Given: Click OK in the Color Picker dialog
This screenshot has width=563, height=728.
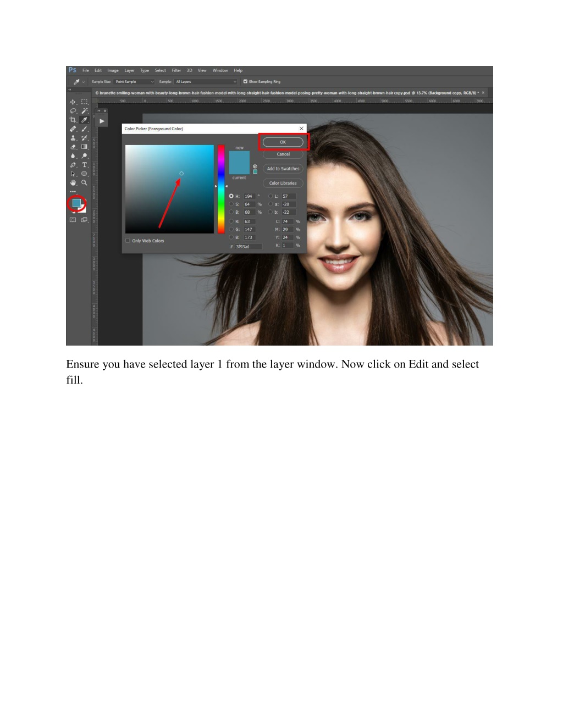Looking at the screenshot, I should click(283, 142).
